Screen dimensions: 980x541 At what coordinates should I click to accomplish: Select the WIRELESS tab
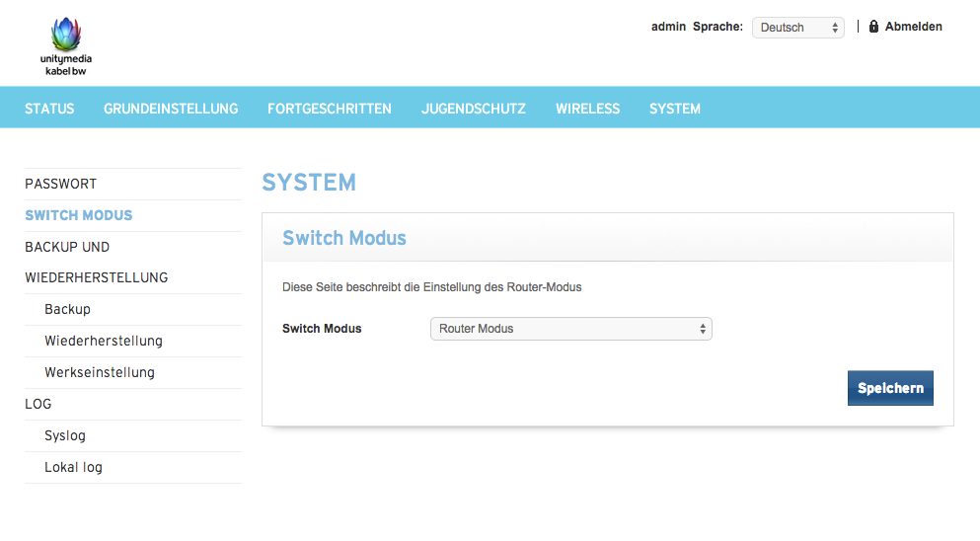(587, 109)
